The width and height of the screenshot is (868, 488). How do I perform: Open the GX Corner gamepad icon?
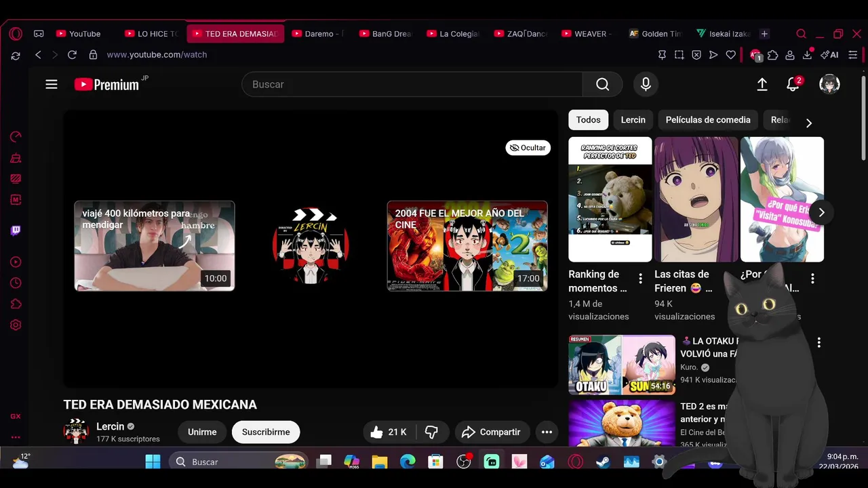(x=39, y=34)
